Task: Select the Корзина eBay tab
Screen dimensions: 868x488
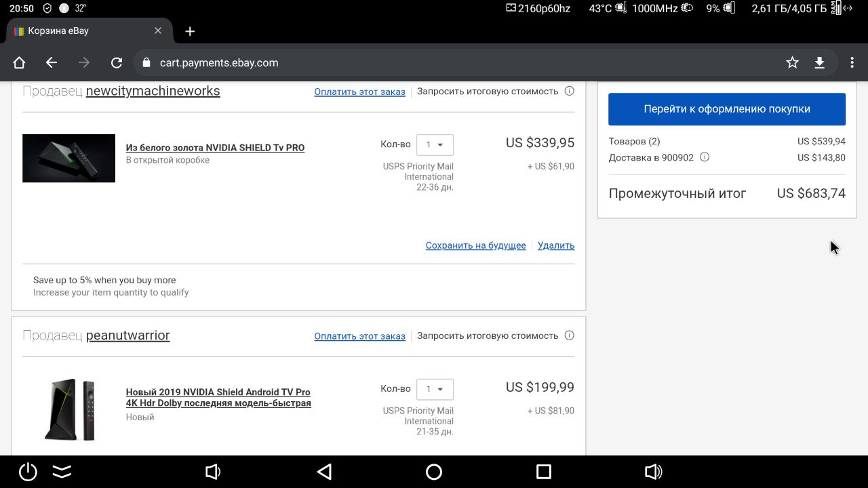Action: [x=88, y=31]
